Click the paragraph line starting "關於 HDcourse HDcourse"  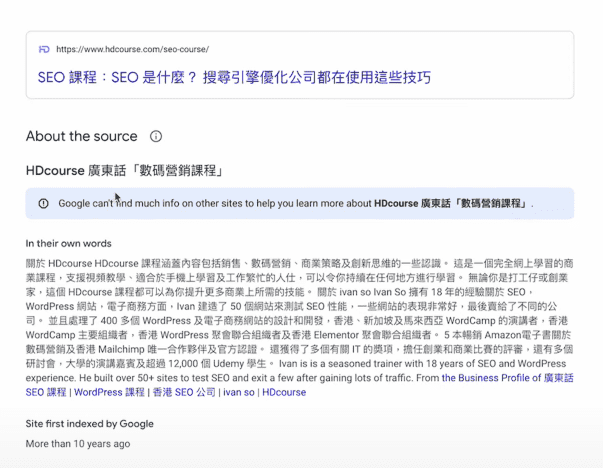point(299,263)
